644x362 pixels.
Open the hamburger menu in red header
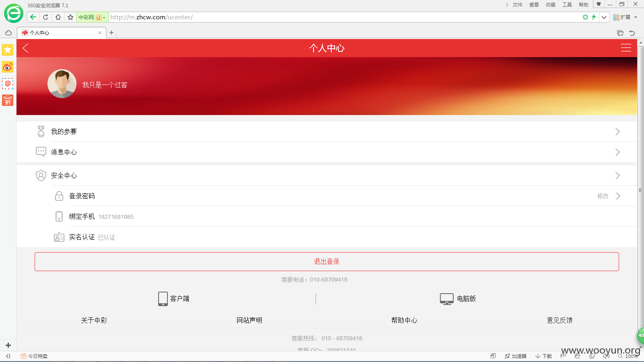[626, 48]
